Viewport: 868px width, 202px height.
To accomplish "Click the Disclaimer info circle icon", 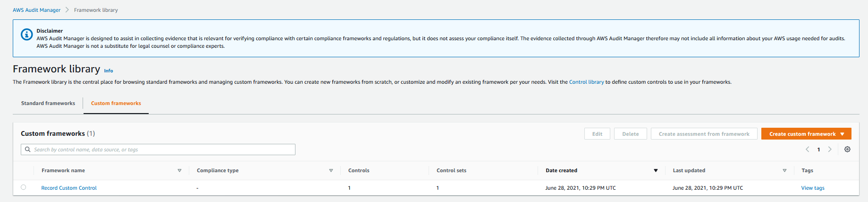I will [x=26, y=35].
